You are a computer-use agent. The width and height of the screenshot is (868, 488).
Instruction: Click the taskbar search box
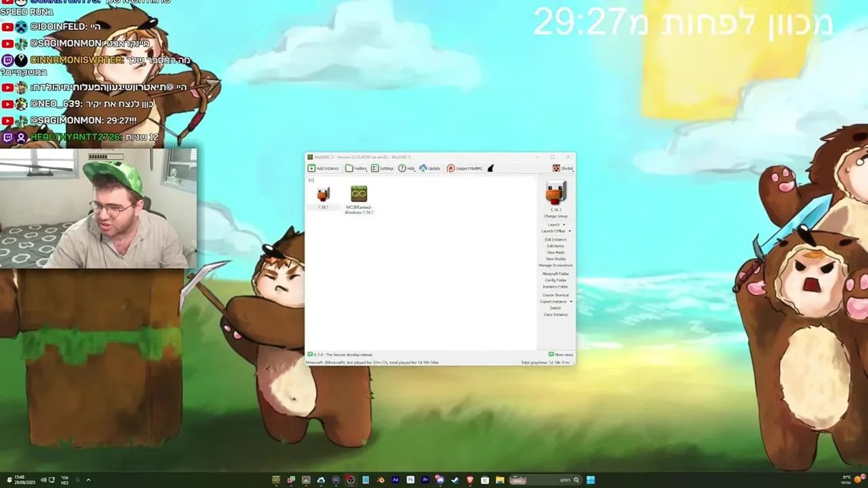pyautogui.click(x=546, y=480)
